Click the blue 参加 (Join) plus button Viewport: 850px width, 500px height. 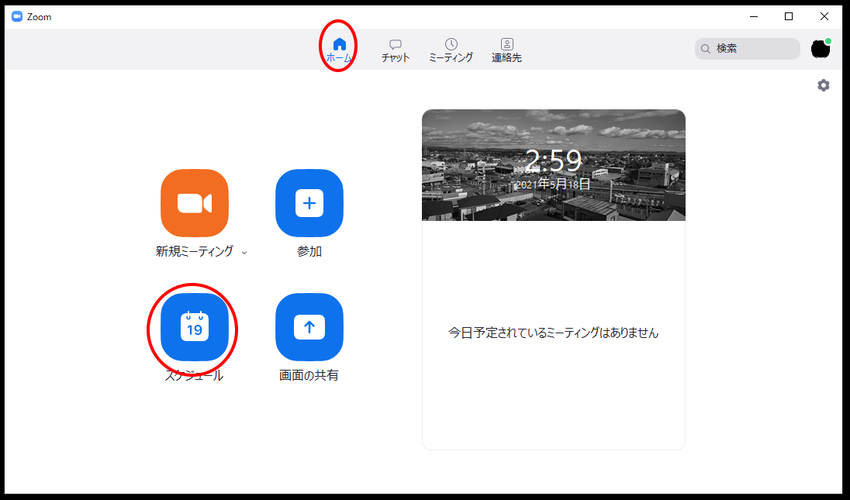309,203
